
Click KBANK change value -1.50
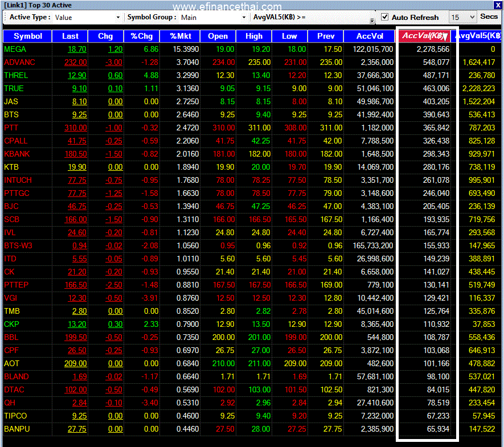[x=114, y=154]
